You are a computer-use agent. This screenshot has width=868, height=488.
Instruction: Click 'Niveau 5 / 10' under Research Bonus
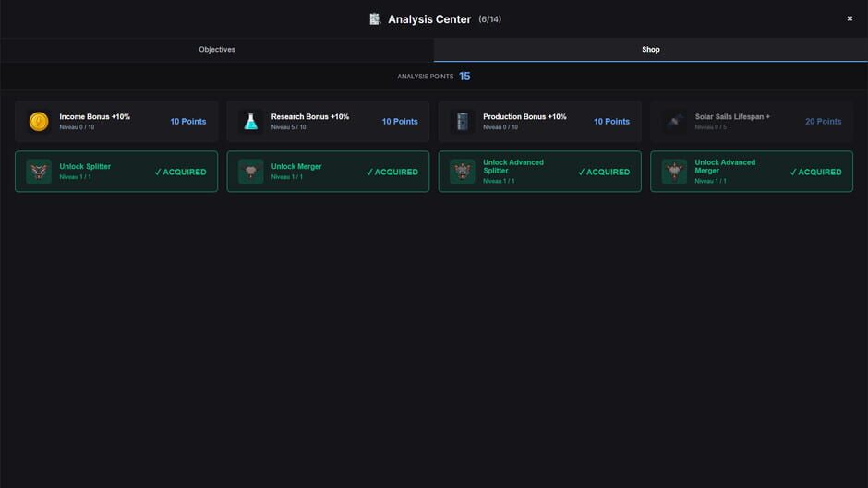coord(288,127)
